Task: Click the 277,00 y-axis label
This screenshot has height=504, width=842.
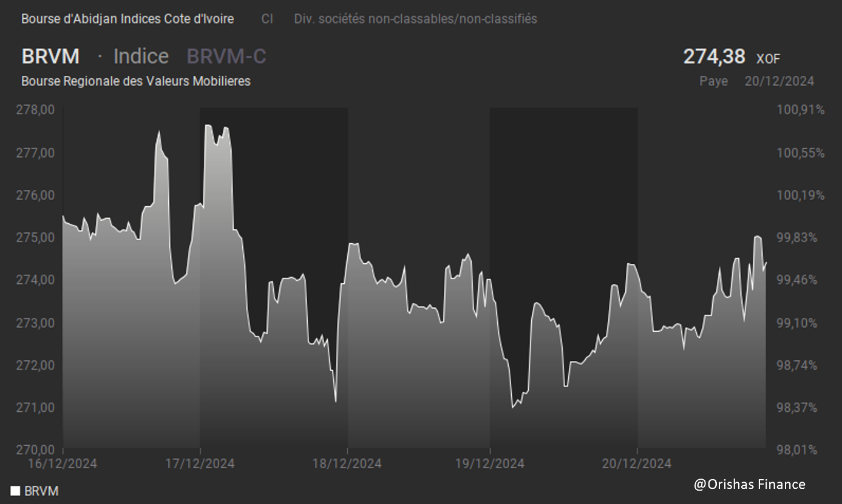Action: [34, 152]
